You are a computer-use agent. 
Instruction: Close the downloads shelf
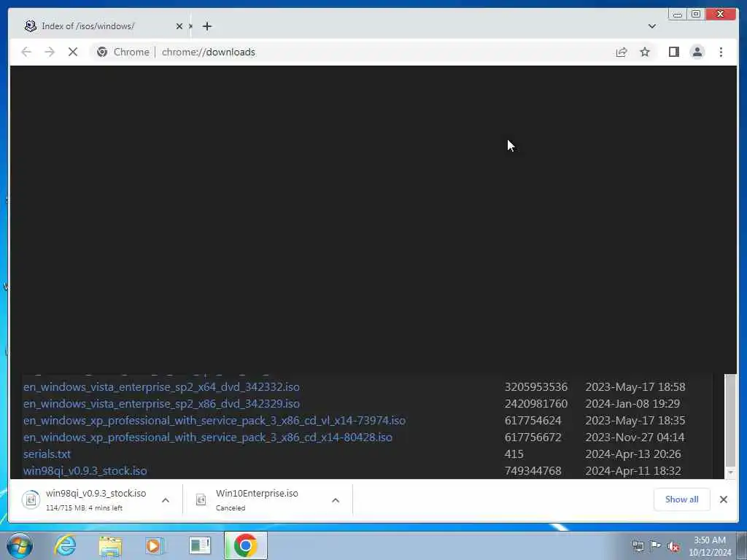(723, 499)
